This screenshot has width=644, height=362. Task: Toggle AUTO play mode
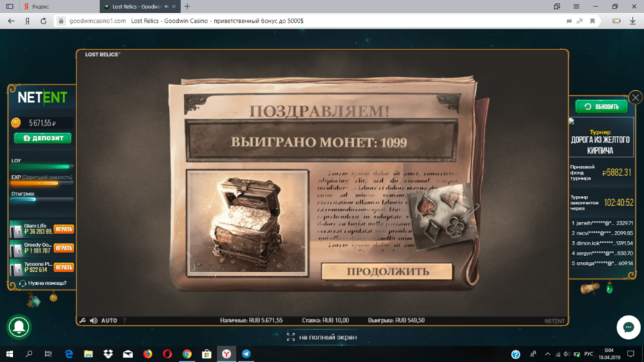[109, 321]
